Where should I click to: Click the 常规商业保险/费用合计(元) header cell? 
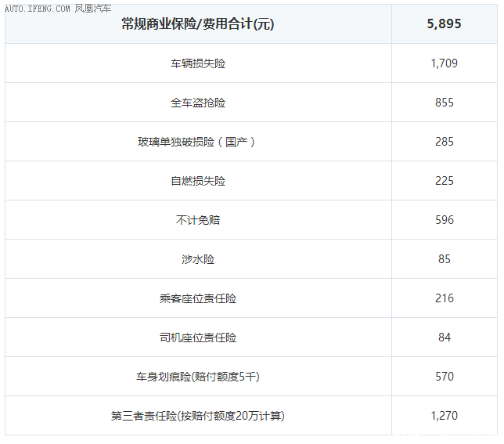tap(197, 24)
